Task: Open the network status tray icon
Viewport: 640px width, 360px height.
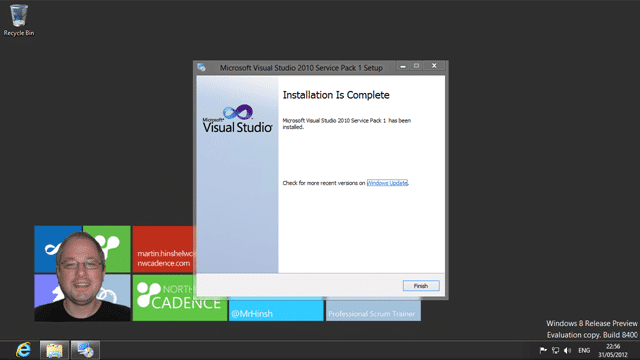Action: (555, 350)
